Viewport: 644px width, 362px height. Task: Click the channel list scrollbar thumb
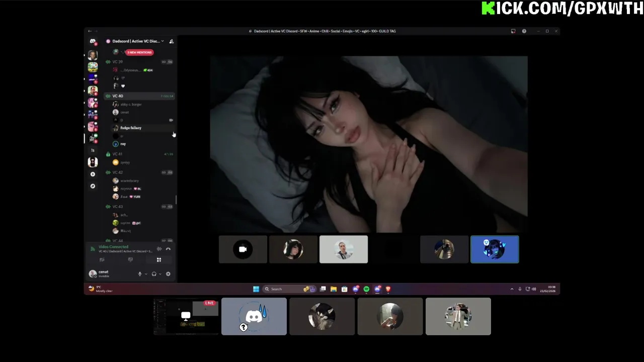click(176, 200)
